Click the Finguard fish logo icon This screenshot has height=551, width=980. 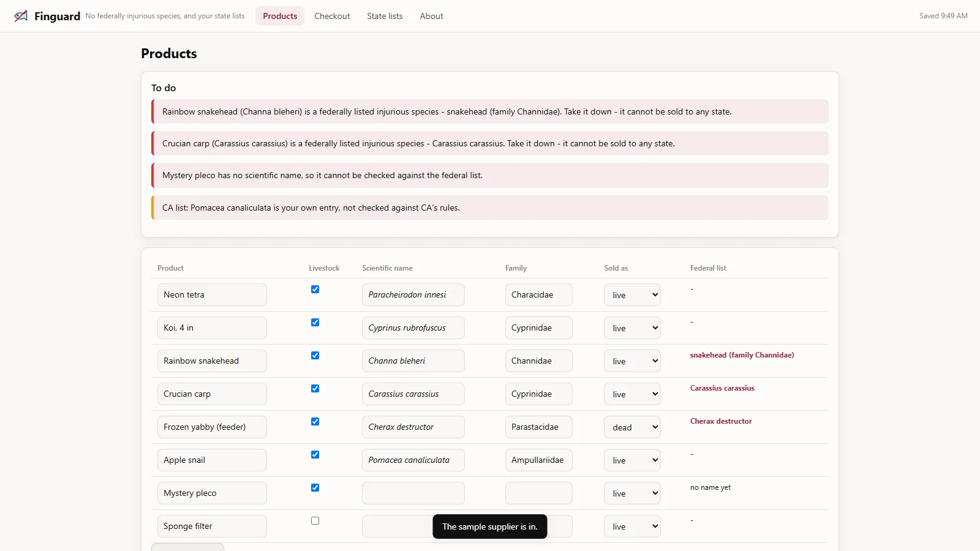pos(21,16)
